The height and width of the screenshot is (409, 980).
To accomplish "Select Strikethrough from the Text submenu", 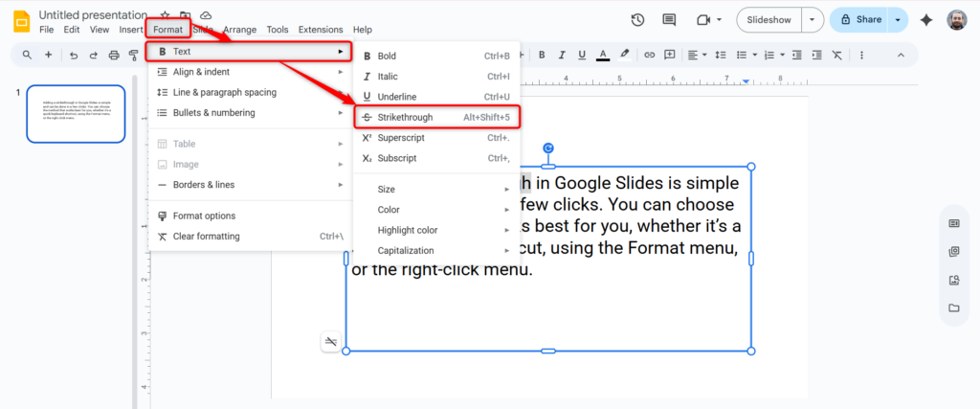I will pyautogui.click(x=405, y=117).
